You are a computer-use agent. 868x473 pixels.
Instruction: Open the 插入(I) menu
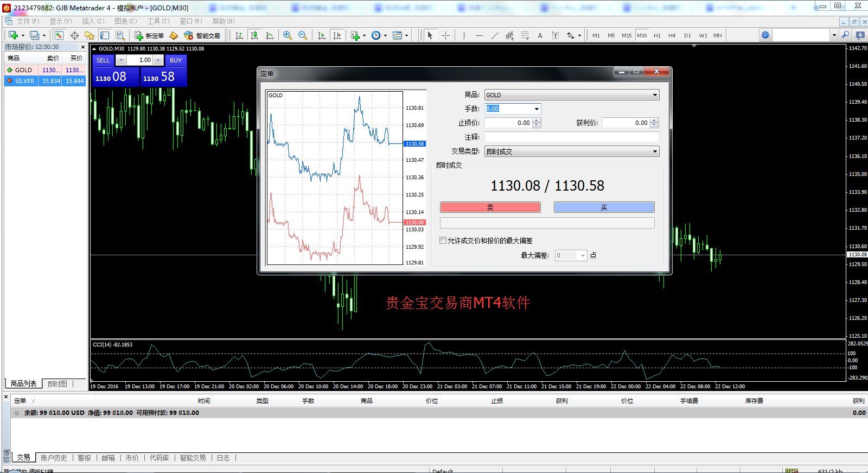click(93, 21)
